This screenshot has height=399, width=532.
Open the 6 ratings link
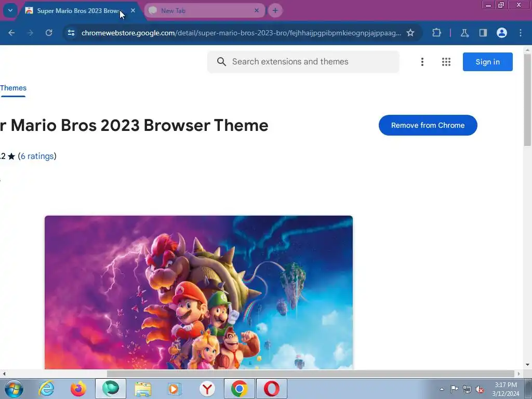pyautogui.click(x=37, y=156)
